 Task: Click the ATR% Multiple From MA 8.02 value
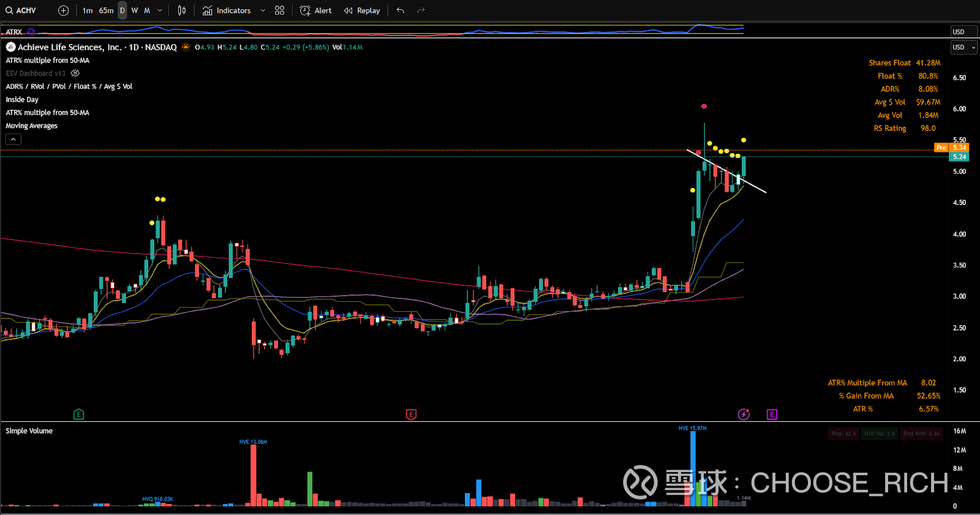(929, 383)
